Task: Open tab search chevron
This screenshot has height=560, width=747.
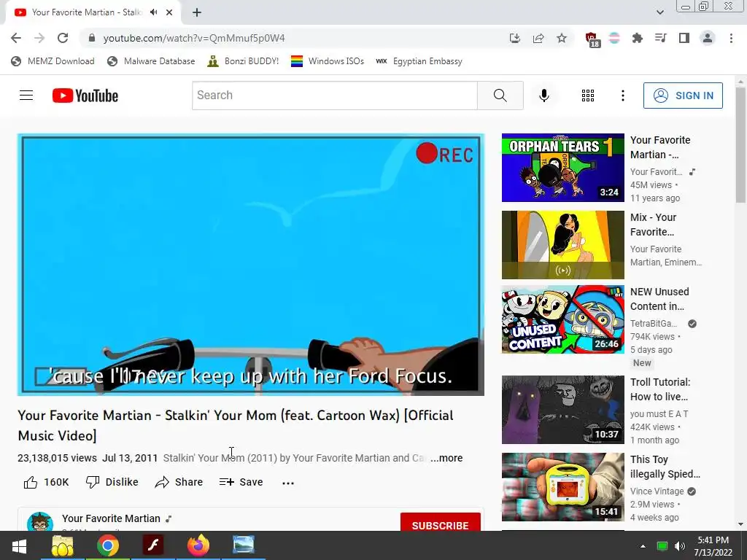Action: click(x=659, y=12)
